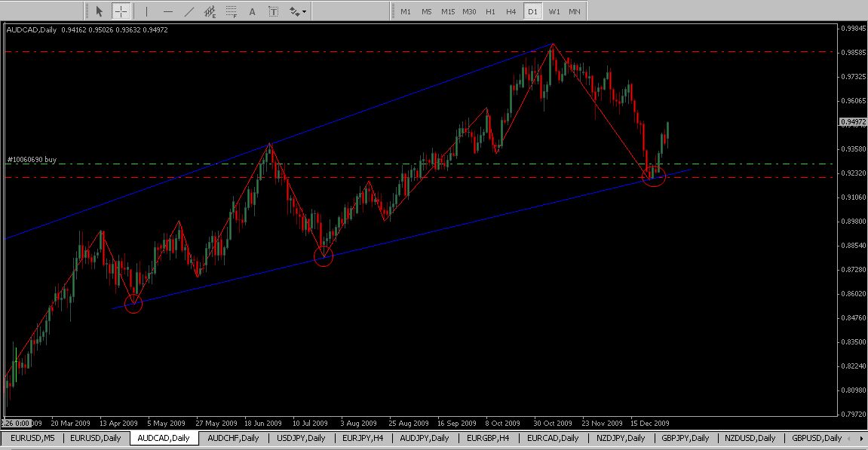Image resolution: width=868 pixels, height=450 pixels.
Task: Switch to USDJPY,Daily chart tab
Action: click(301, 438)
